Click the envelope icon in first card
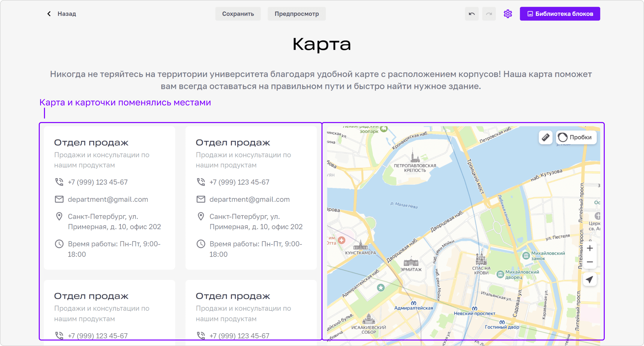The height and width of the screenshot is (346, 644). point(59,199)
